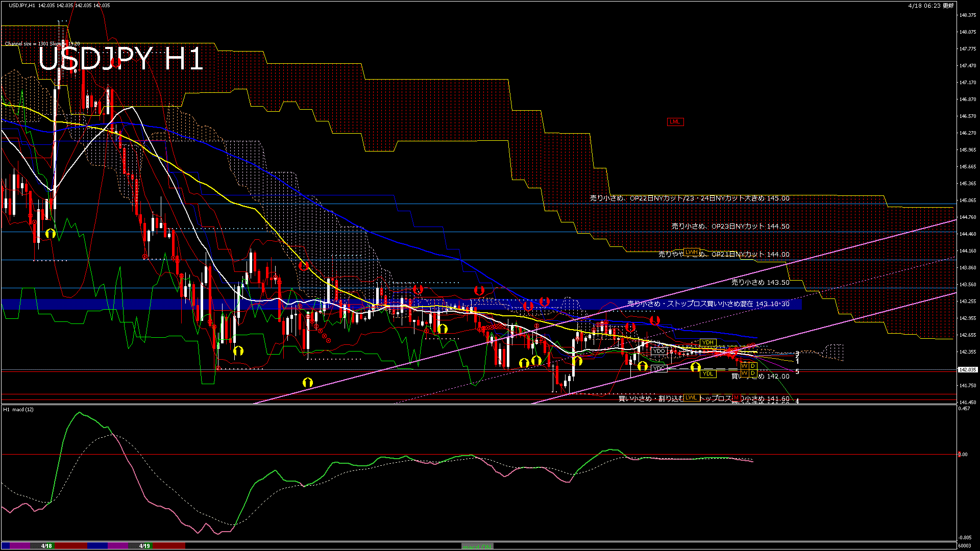Select the YDO yesterday-open marker
The height and width of the screenshot is (551, 980).
[x=659, y=351]
